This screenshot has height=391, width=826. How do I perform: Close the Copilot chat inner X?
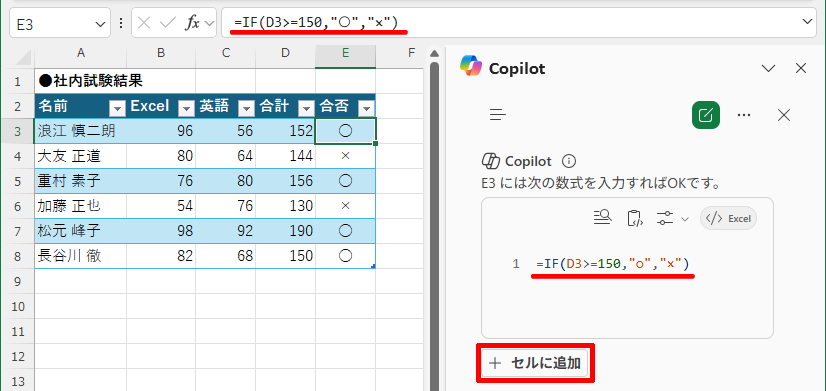pyautogui.click(x=784, y=115)
